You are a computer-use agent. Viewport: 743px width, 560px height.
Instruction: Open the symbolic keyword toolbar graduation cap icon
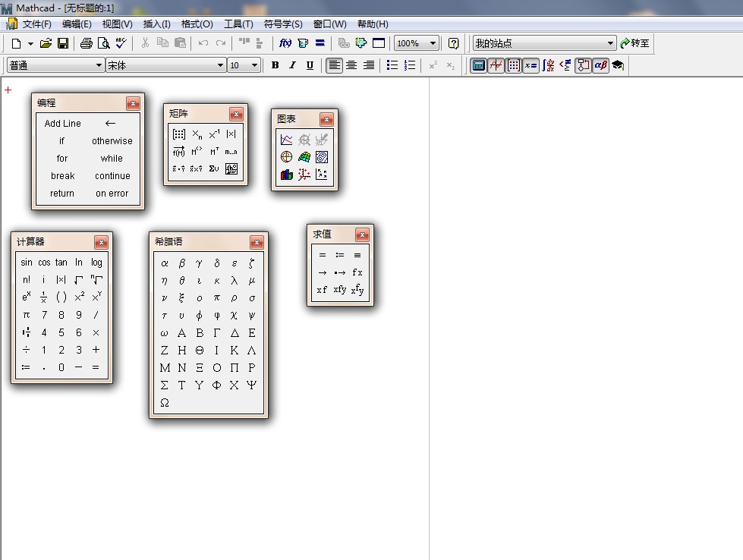click(x=618, y=65)
